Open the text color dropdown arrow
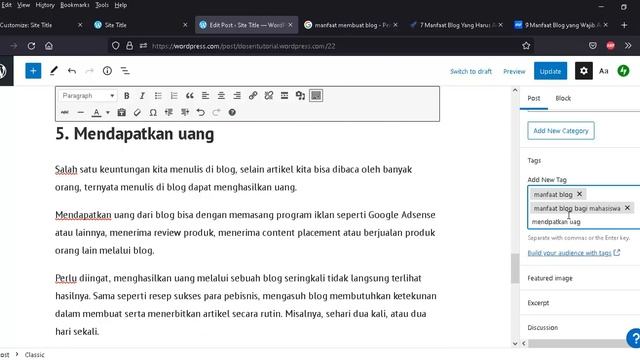Screen dimensions: 640x360 [x=108, y=112]
